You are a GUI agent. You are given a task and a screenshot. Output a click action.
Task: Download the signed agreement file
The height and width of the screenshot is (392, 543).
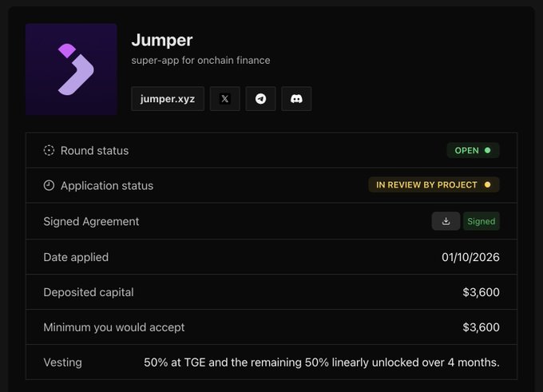point(446,221)
